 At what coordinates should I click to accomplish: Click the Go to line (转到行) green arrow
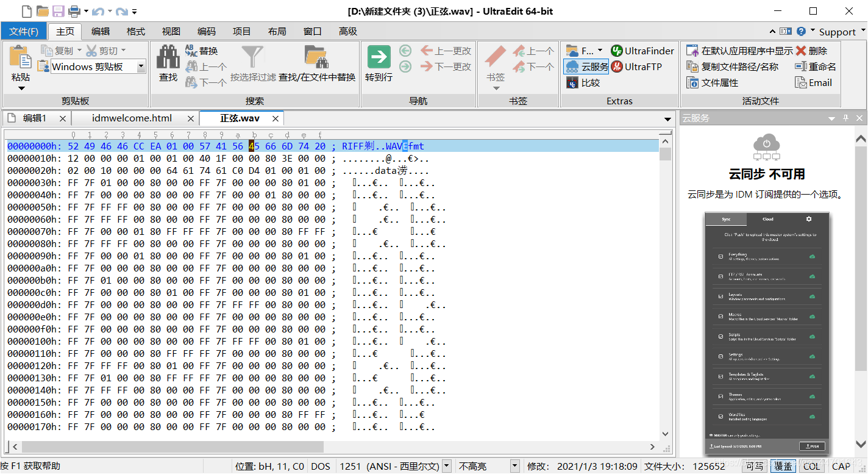379,57
